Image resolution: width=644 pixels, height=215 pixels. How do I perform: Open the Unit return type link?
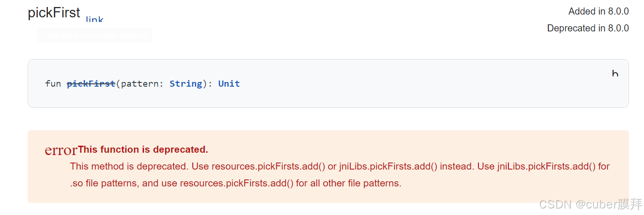229,84
